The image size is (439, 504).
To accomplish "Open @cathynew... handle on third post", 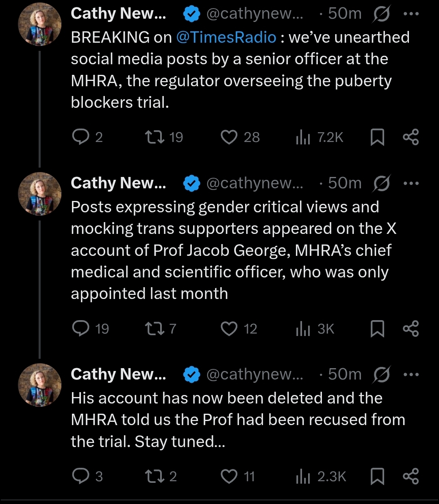I will [254, 374].
